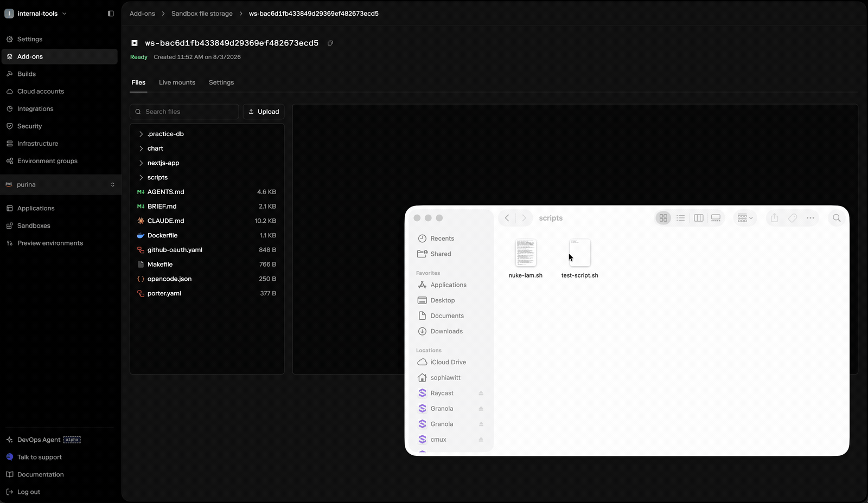Image resolution: width=868 pixels, height=503 pixels.
Task: Select BRIEF.md in the file list
Action: tap(207, 207)
